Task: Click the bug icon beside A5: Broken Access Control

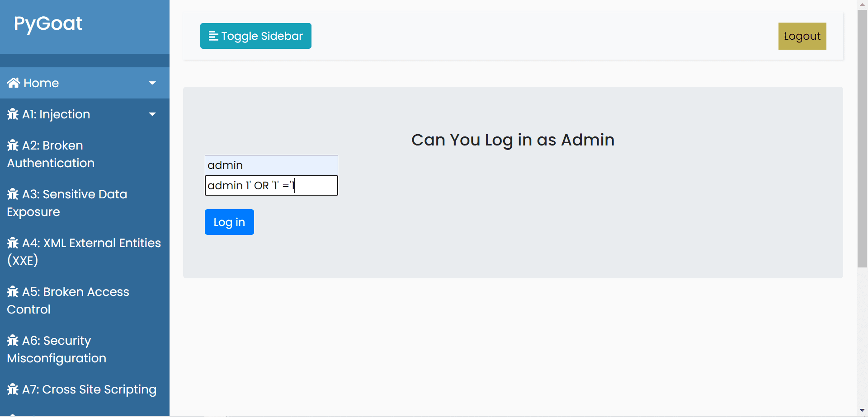Action: point(13,292)
